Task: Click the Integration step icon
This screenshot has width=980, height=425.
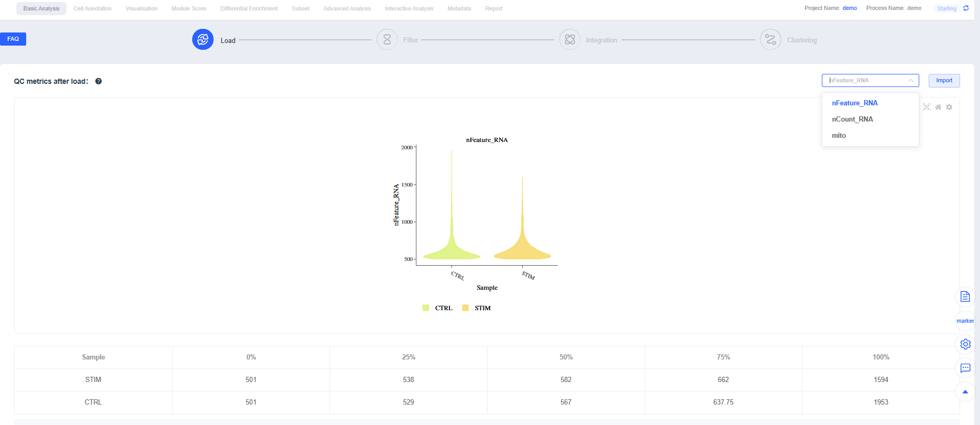Action: click(570, 40)
